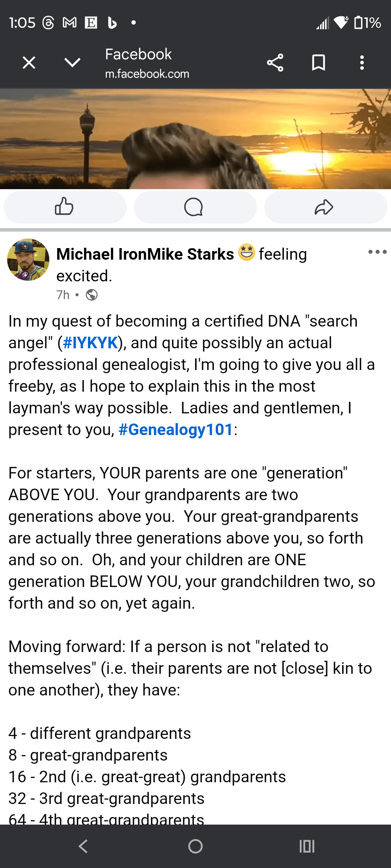Image resolution: width=391 pixels, height=868 pixels.
Task: Tap the m.facebook.com address label
Action: (147, 74)
